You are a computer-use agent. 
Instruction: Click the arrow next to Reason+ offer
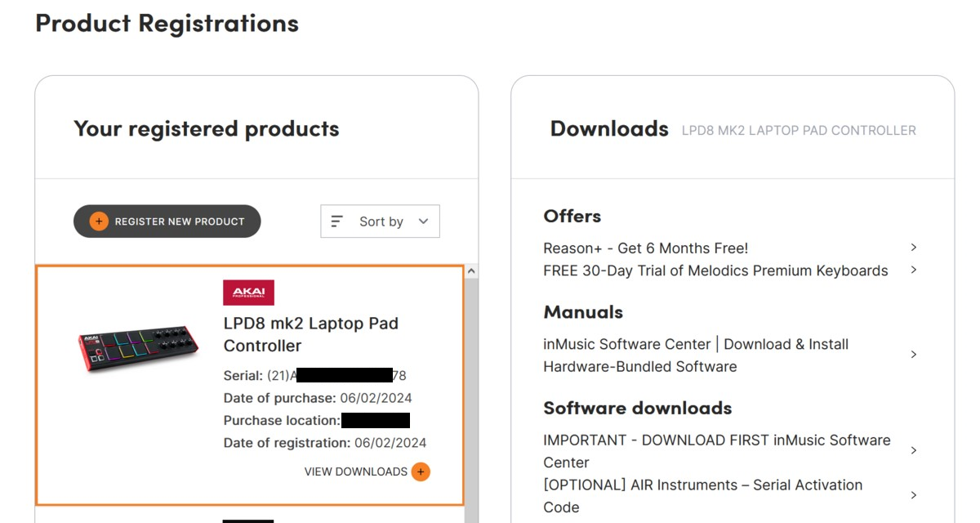click(914, 247)
